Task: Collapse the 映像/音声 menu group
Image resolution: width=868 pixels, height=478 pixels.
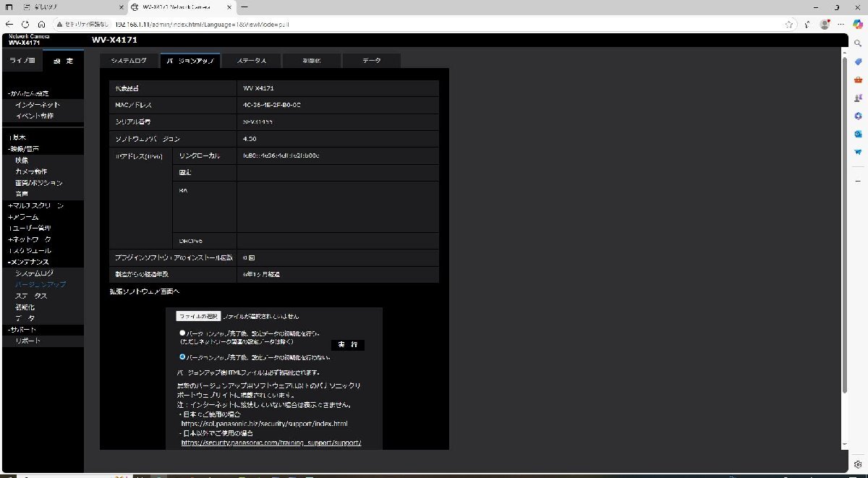Action: [23, 148]
